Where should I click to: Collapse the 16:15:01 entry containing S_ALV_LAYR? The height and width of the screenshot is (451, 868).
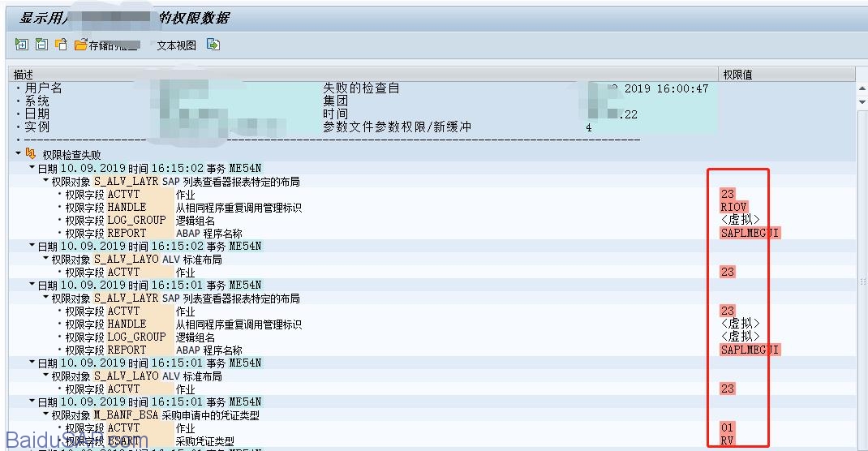pos(32,284)
